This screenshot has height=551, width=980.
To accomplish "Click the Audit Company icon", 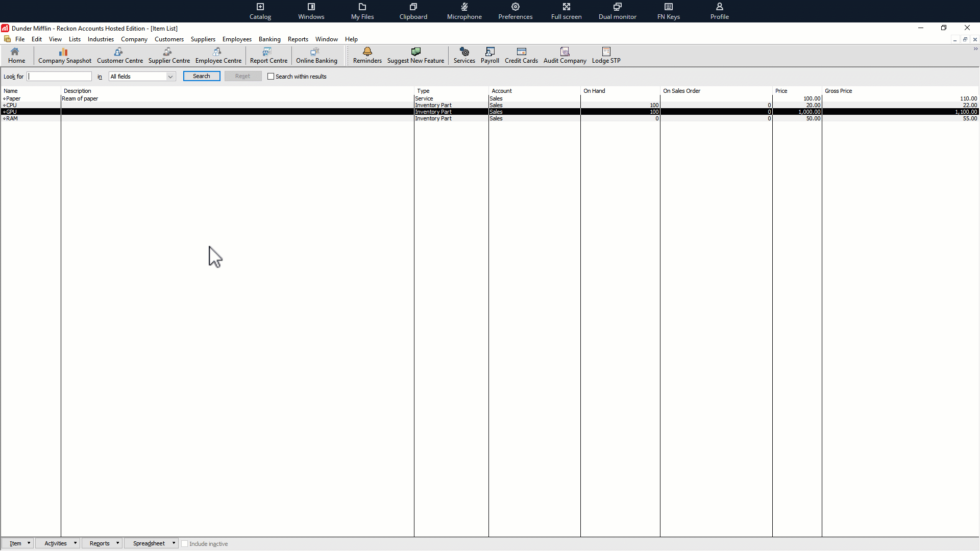I will (565, 56).
